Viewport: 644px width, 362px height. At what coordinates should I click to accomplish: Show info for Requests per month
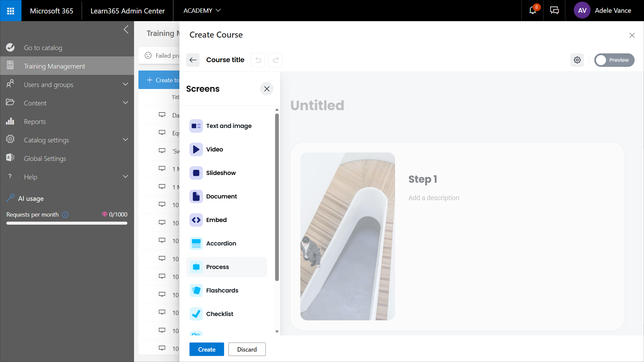(65, 215)
